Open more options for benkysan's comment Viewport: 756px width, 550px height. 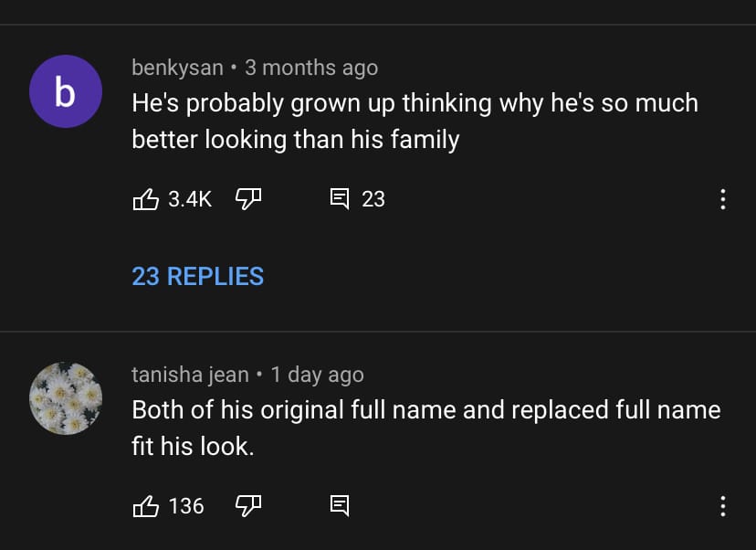(722, 199)
